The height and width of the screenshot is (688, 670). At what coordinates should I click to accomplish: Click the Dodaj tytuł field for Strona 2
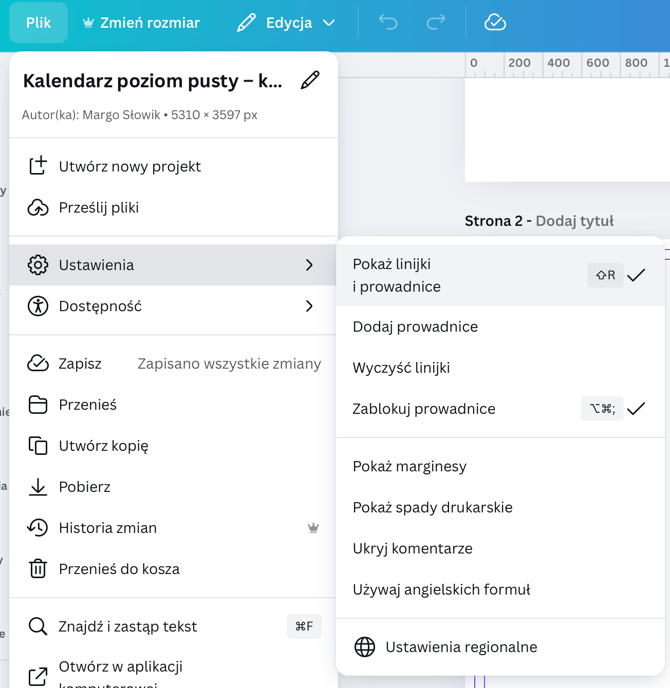click(x=575, y=221)
